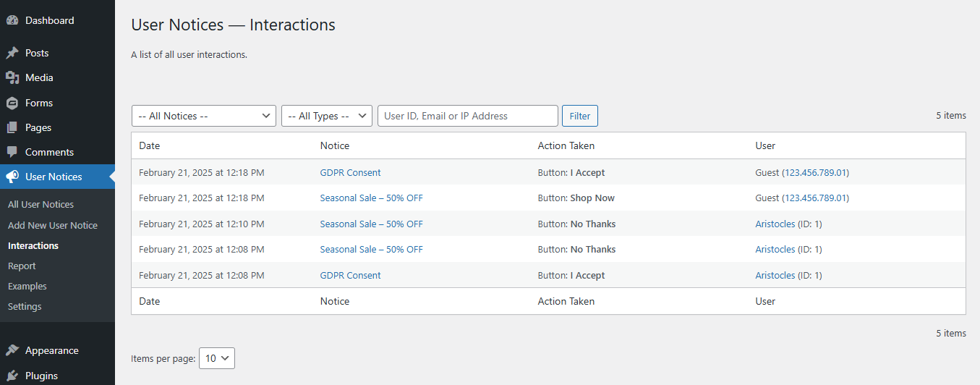Click the Posts pushpin icon
This screenshot has width=980, height=385.
12,53
